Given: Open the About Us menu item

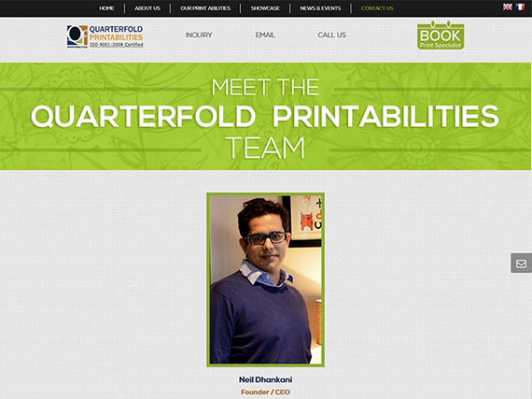Looking at the screenshot, I should pyautogui.click(x=147, y=8).
